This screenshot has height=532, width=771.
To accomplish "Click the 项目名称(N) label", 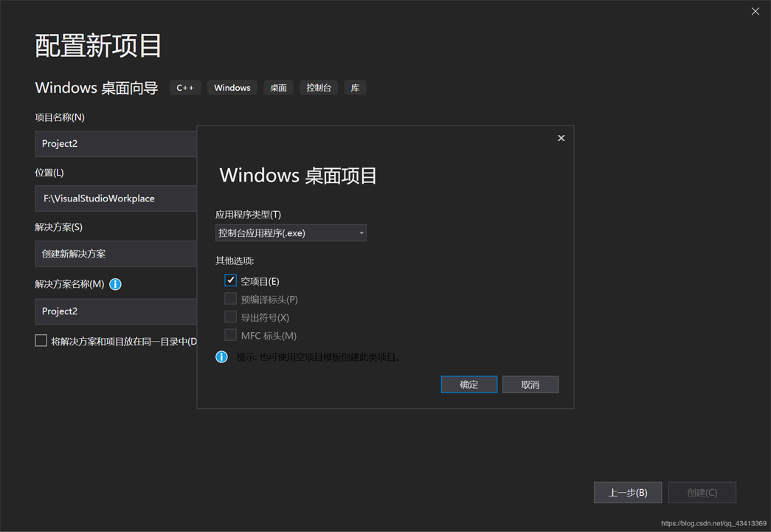I will [x=60, y=117].
